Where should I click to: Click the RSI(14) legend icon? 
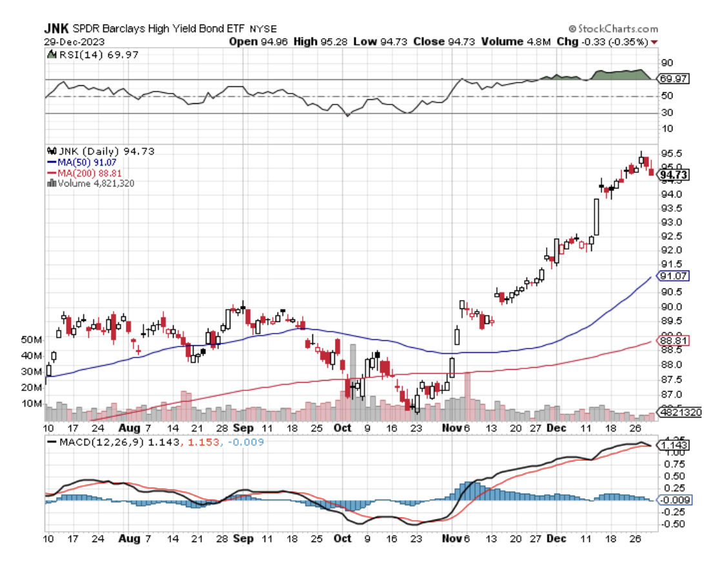pyautogui.click(x=52, y=55)
